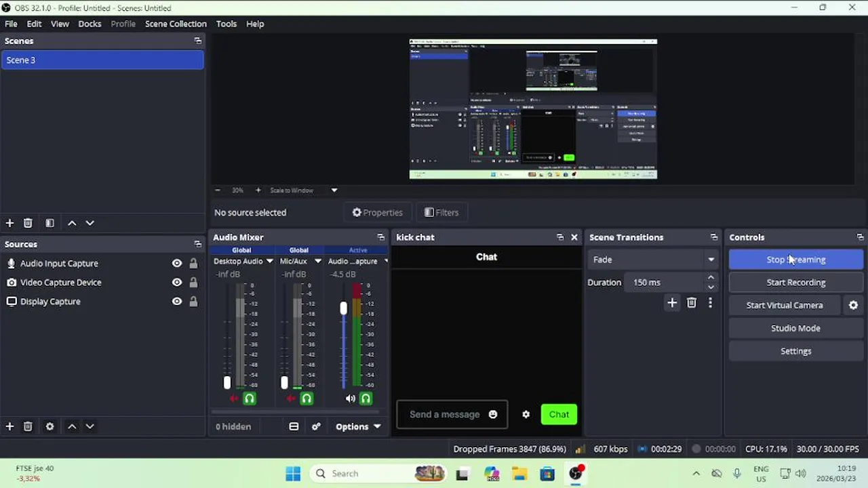The width and height of the screenshot is (868, 488).
Task: Open Settings from Controls
Action: tap(795, 351)
